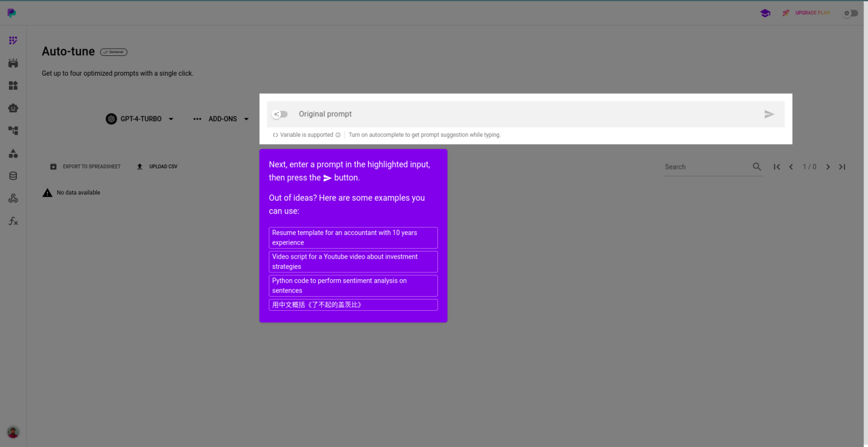Screen dimensions: 868x447
Task: Open the database icon in the sidebar
Action: click(x=12, y=175)
